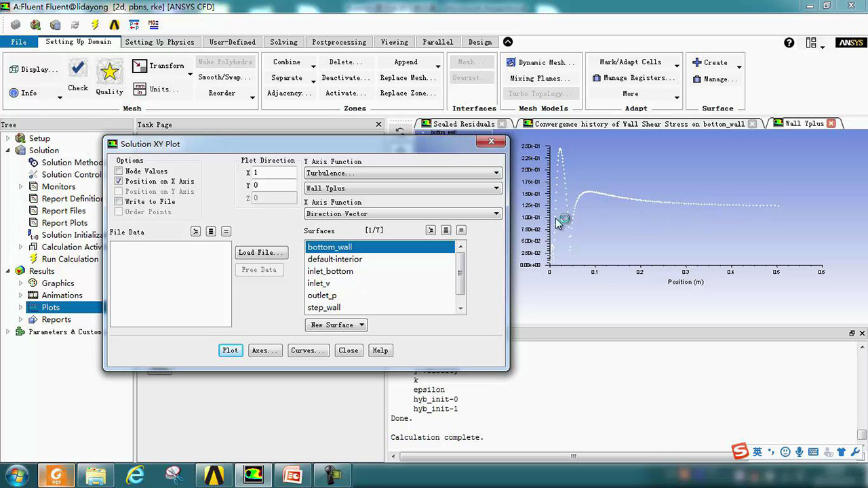
Task: Expand the Setup tree node
Action: coord(9,138)
